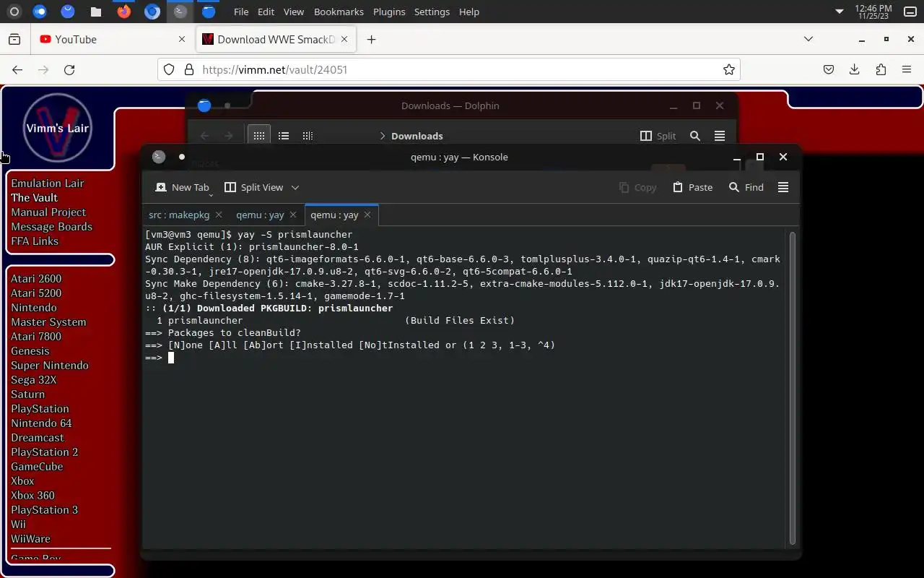Viewport: 924px width, 578px height.
Task: Open the Plugins menu
Action: pos(389,12)
